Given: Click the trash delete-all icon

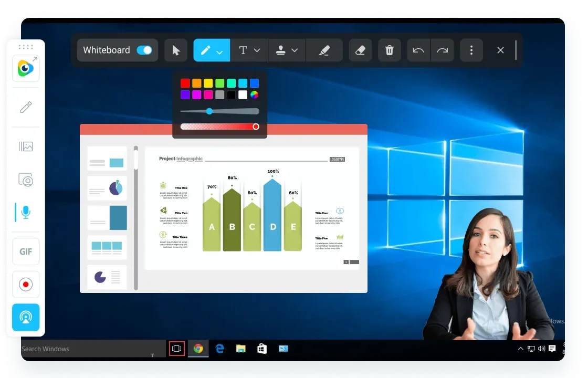Looking at the screenshot, I should point(390,50).
